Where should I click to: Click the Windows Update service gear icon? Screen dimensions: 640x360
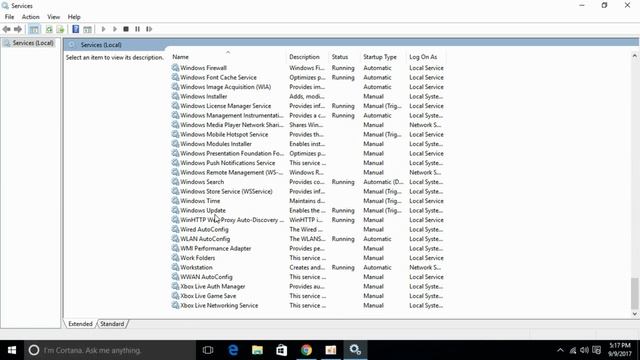tap(175, 210)
